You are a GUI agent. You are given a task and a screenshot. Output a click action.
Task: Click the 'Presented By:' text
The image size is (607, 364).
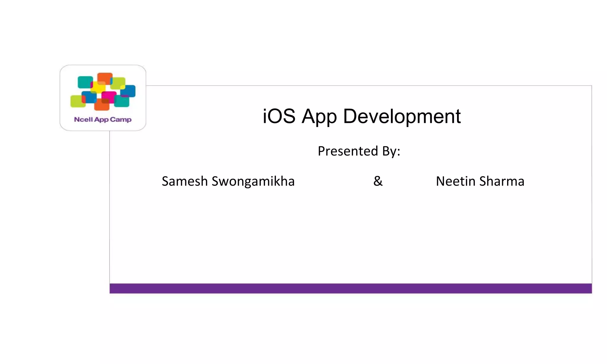coord(359,151)
